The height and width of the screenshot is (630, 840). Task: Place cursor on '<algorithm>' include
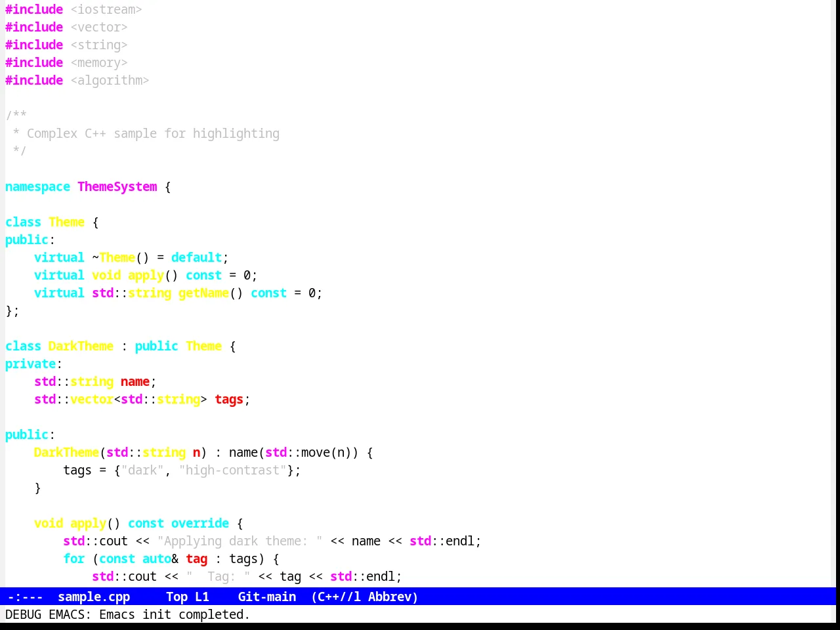[x=110, y=80]
